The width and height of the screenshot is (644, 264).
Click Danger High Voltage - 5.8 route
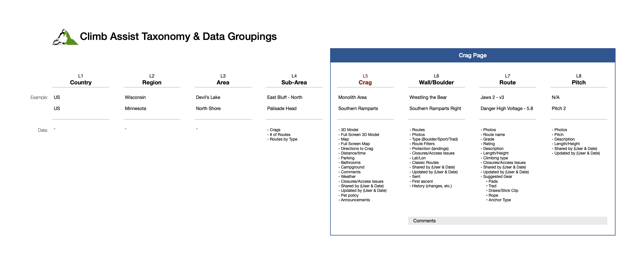[507, 108]
